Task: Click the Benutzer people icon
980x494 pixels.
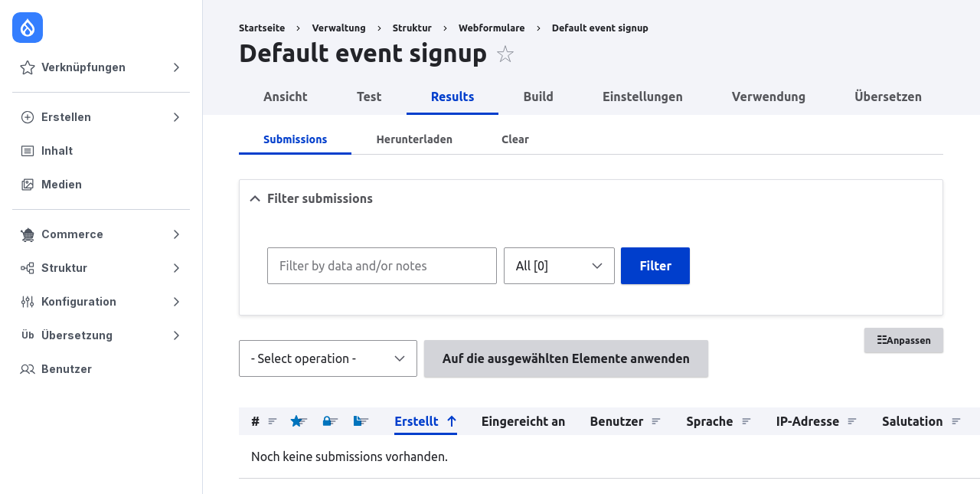Action: point(28,369)
